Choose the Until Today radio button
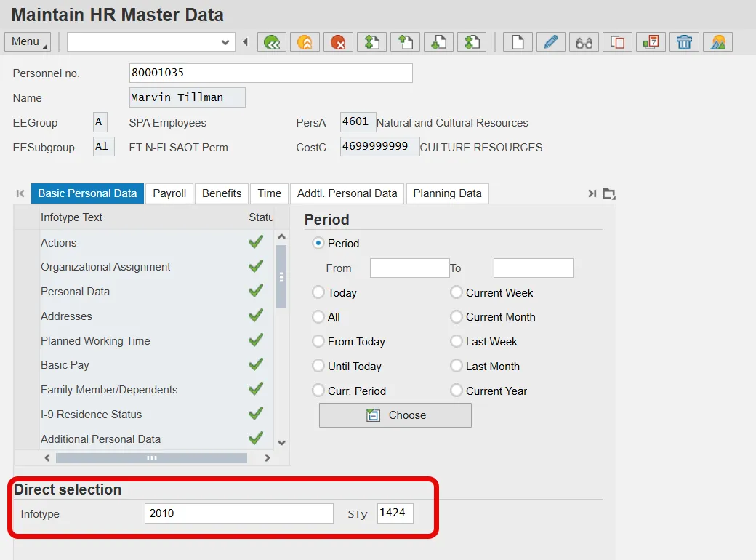 point(318,367)
